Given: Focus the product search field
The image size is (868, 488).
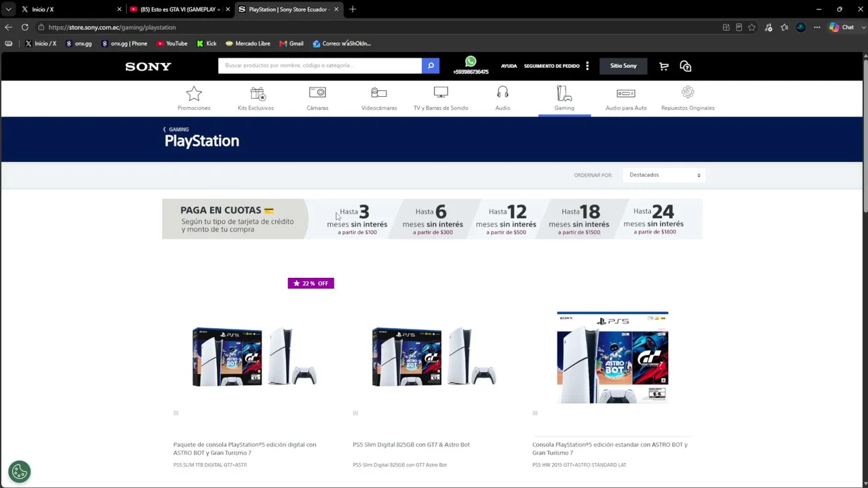Looking at the screenshot, I should [x=319, y=66].
